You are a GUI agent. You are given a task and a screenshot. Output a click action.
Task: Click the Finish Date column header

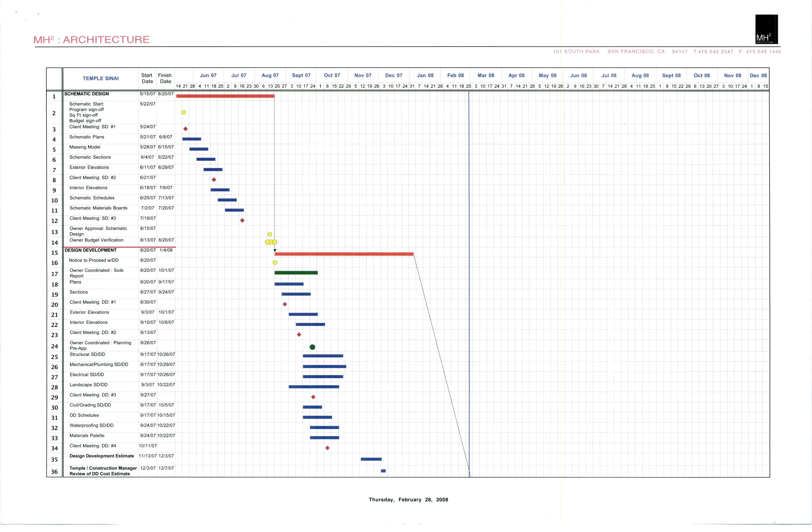coord(165,78)
